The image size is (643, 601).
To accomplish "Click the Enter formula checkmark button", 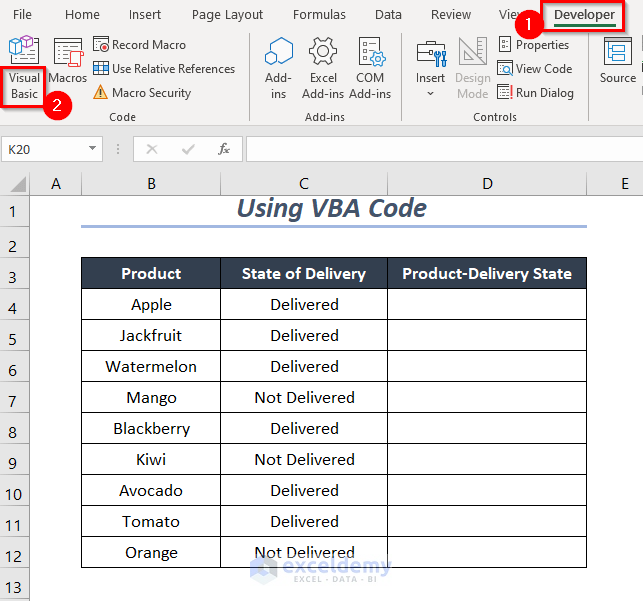I will (x=188, y=149).
